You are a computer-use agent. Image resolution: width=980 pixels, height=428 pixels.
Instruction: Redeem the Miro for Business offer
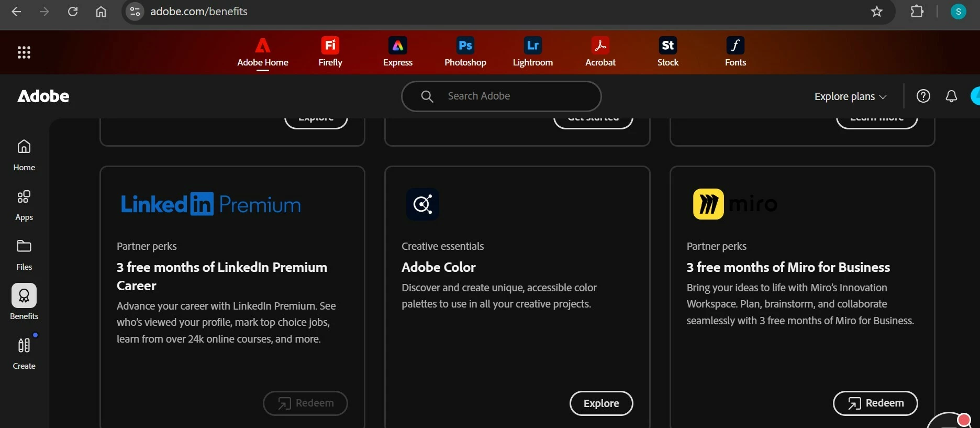[875, 403]
